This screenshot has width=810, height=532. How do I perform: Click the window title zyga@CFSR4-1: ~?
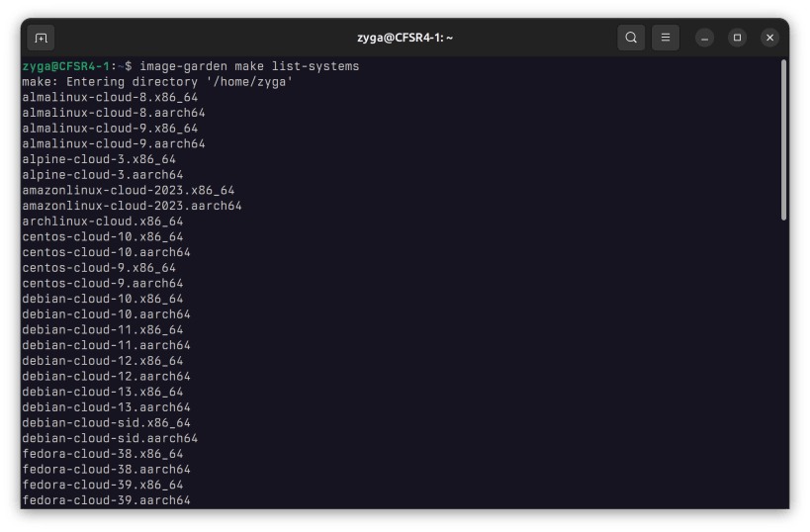(x=405, y=38)
